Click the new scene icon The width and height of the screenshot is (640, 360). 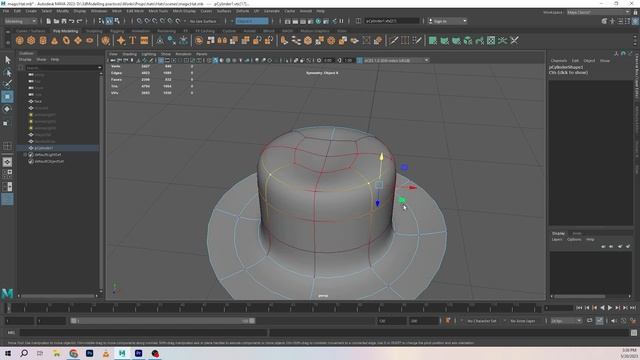pyautogui.click(x=49, y=21)
